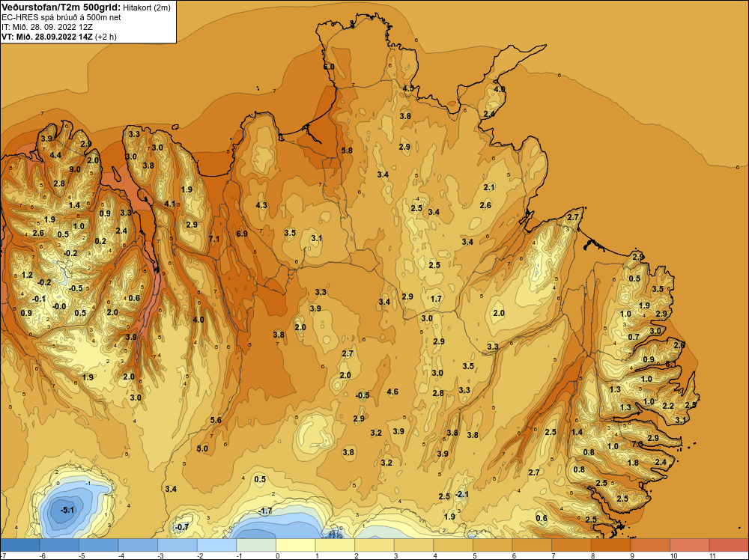Click the legend swatch between -6 and -5
The image size is (749, 560).
pyautogui.click(x=59, y=545)
